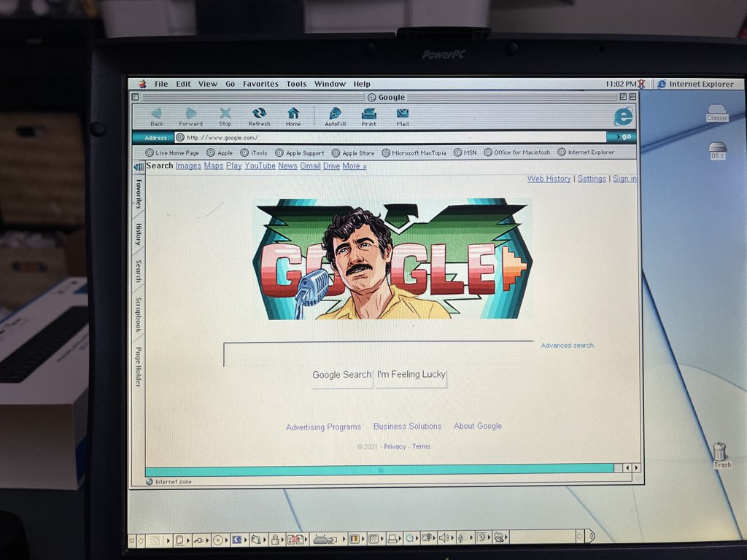Open the Advanced search link

coord(567,345)
